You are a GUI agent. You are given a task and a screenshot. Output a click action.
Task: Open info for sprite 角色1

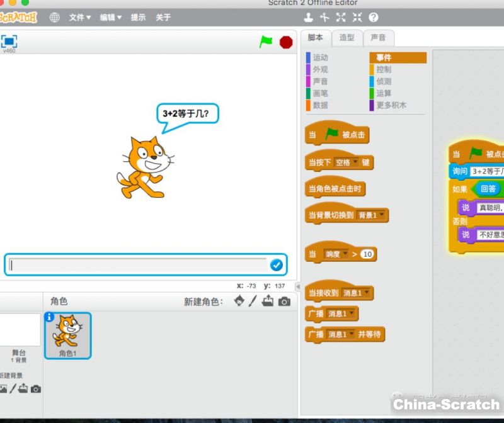click(50, 317)
